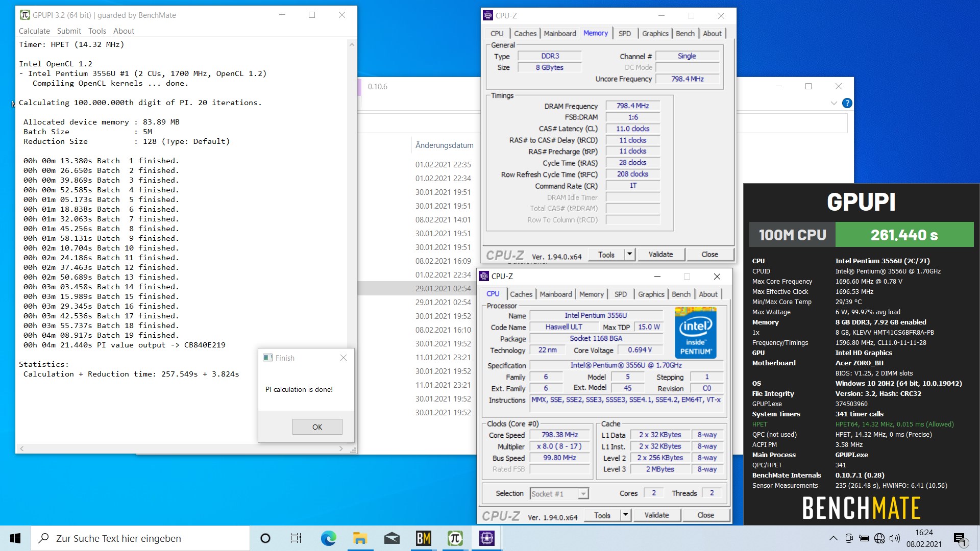The height and width of the screenshot is (551, 980).
Task: Switch to Mainboard tab in upper CPU-Z
Action: pos(560,33)
